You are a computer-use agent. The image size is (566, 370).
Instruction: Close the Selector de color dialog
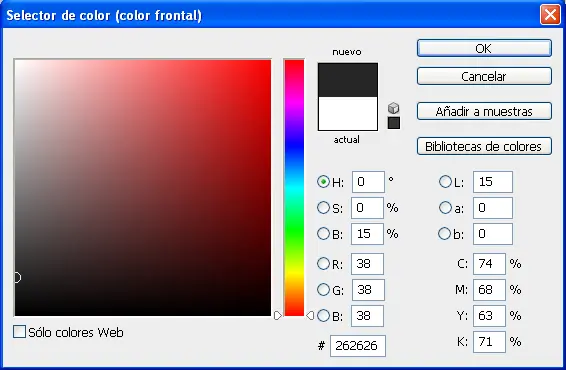(x=550, y=15)
